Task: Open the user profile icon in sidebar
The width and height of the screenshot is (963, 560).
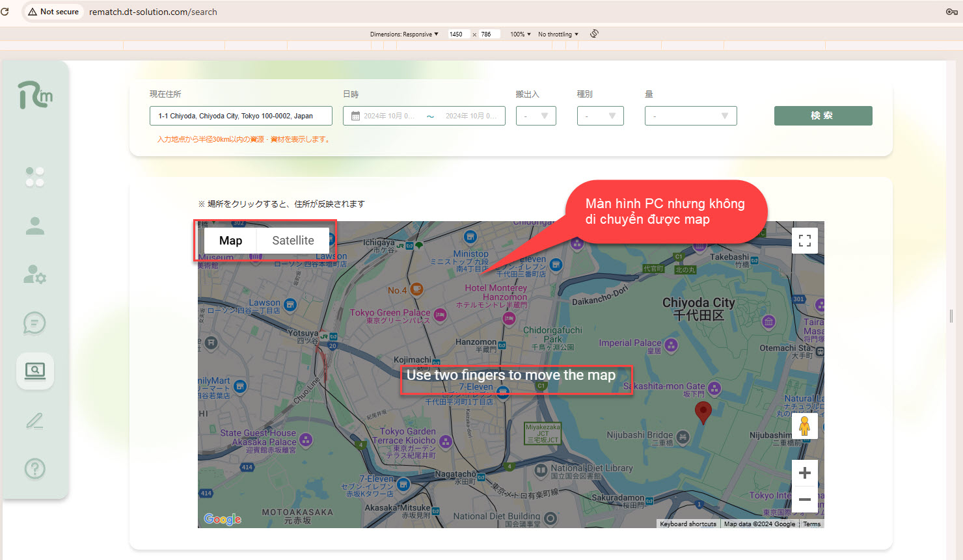Action: pyautogui.click(x=35, y=226)
